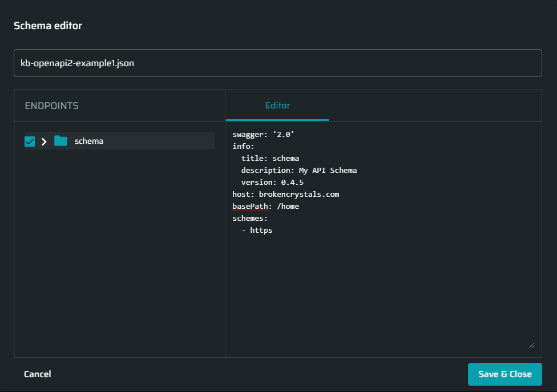557x392 pixels.
Task: Click the "- https" line
Action: point(257,230)
